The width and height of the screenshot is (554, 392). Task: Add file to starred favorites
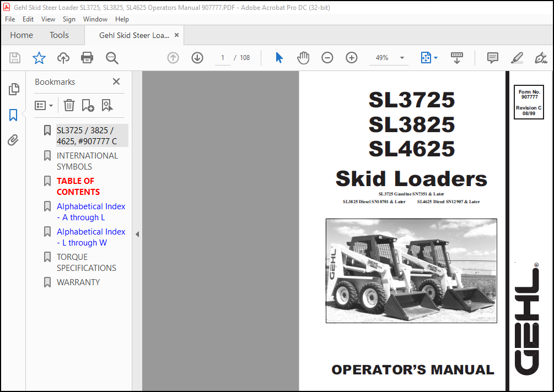[x=39, y=57]
